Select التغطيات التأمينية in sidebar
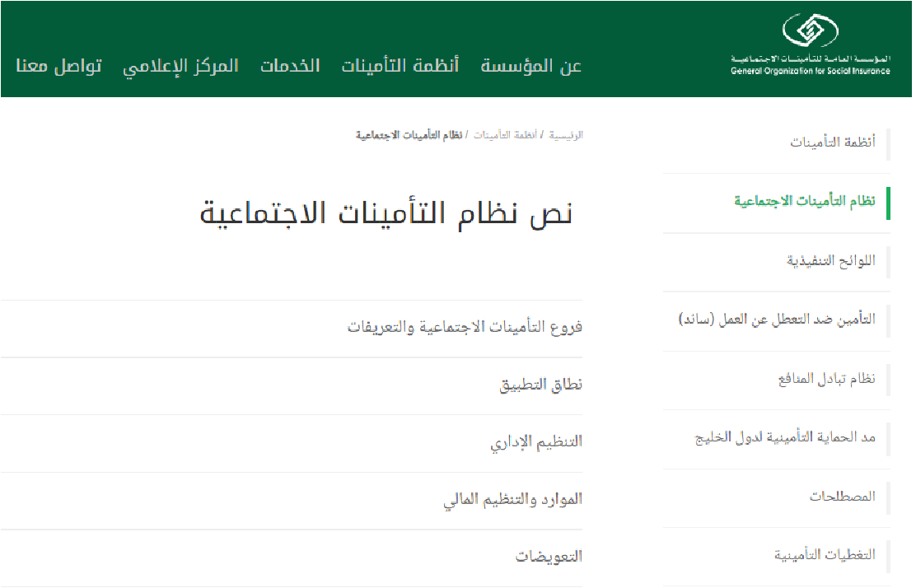 click(825, 555)
